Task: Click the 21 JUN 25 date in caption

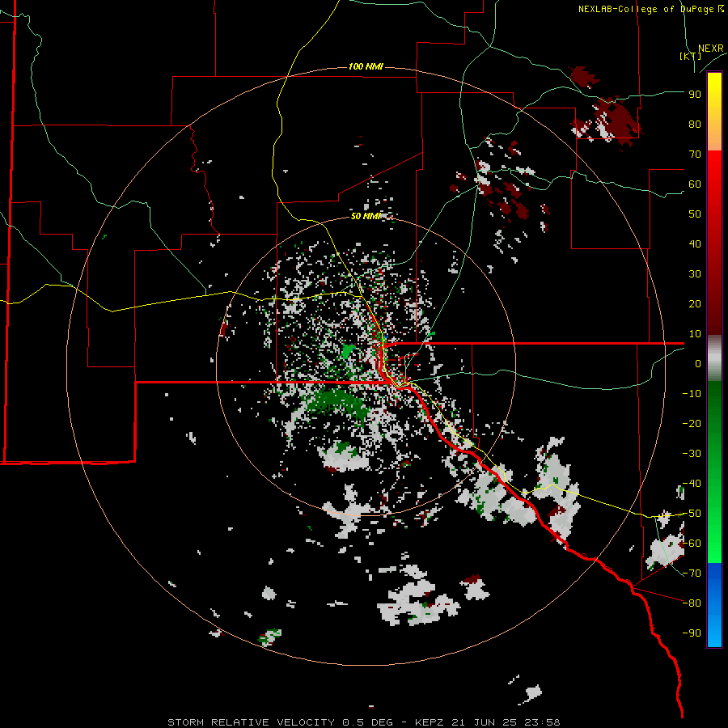Action: pos(485,722)
